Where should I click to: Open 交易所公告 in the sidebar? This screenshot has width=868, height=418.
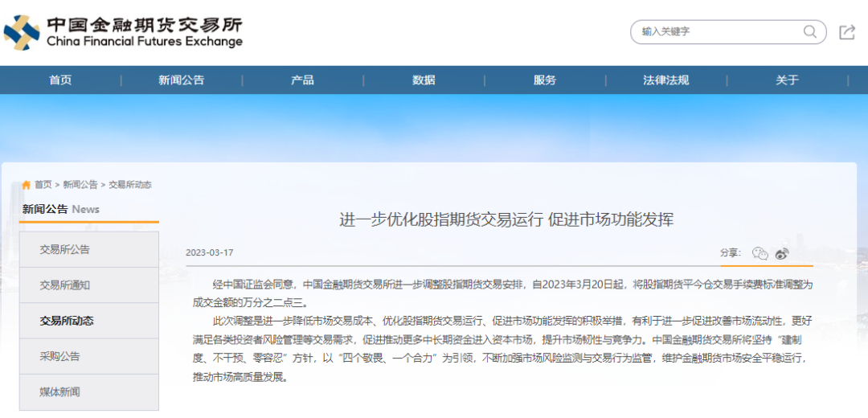(65, 250)
